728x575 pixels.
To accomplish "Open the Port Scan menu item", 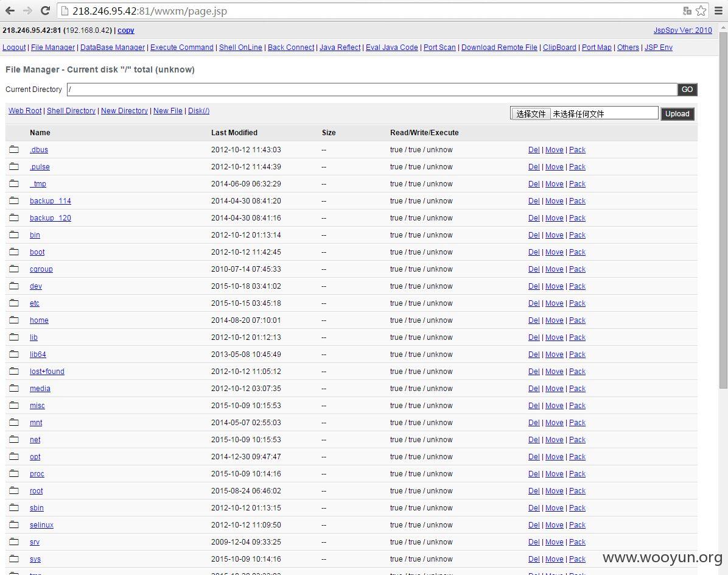I will 439,48.
